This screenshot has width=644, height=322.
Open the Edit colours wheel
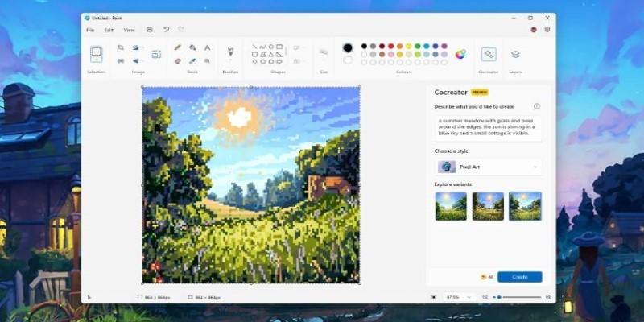pos(460,54)
